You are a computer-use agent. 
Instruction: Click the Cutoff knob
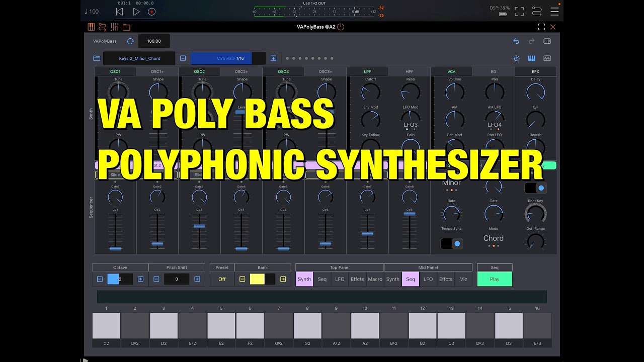pos(370,92)
